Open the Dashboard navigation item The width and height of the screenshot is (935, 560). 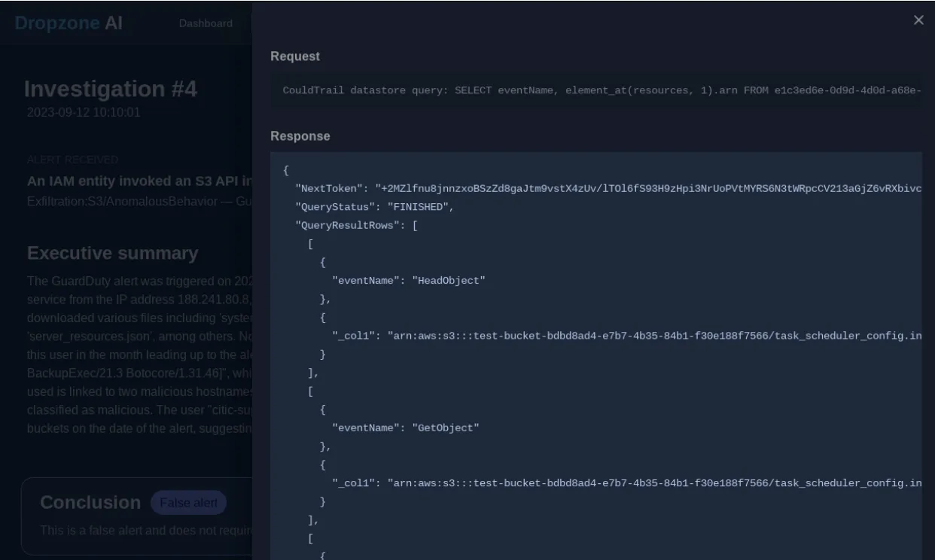tap(206, 23)
